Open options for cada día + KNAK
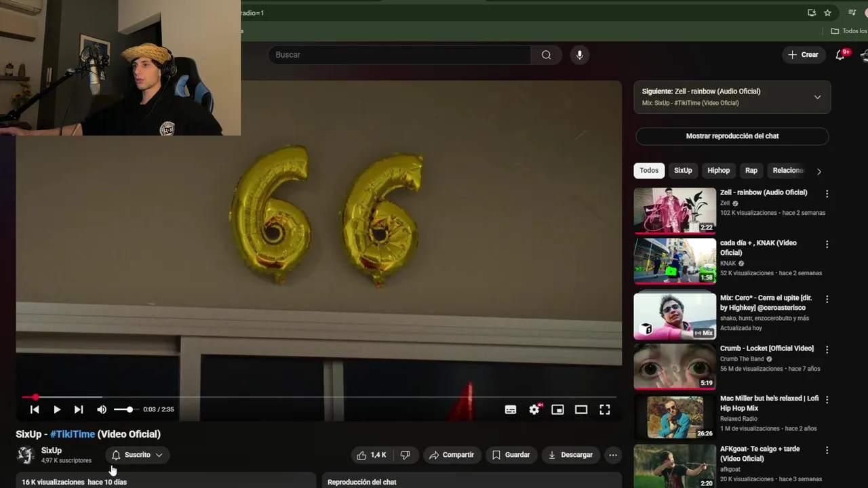Screen dimensions: 868x488 (827, 244)
